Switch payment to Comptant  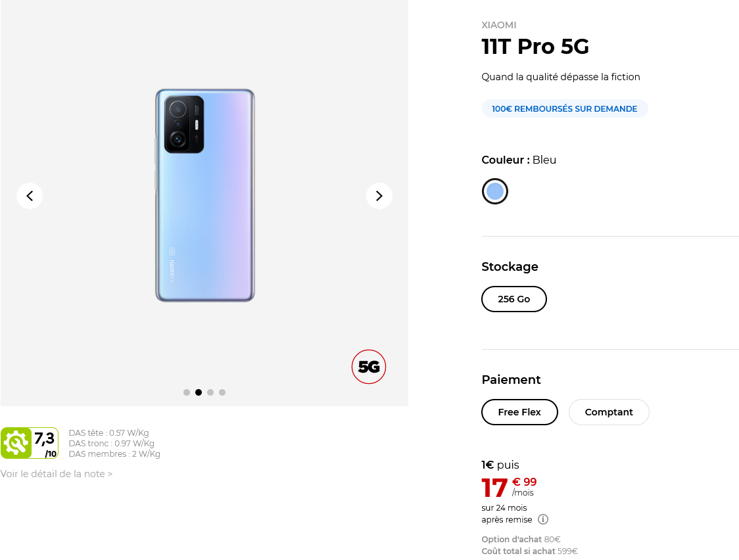pos(609,412)
